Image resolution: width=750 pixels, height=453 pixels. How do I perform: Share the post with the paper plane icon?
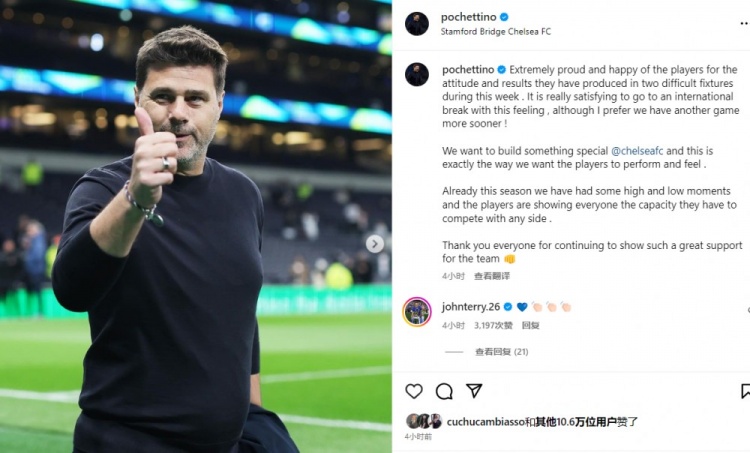[474, 391]
